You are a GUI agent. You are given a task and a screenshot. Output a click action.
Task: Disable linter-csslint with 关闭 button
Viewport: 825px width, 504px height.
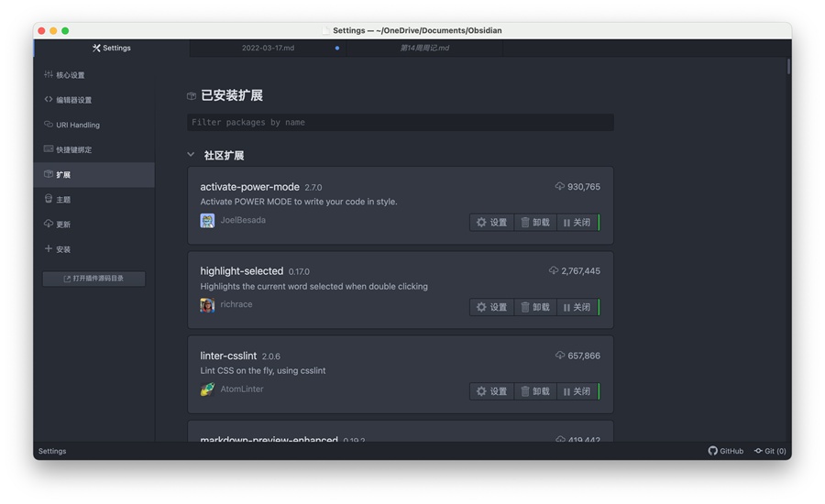tap(577, 391)
